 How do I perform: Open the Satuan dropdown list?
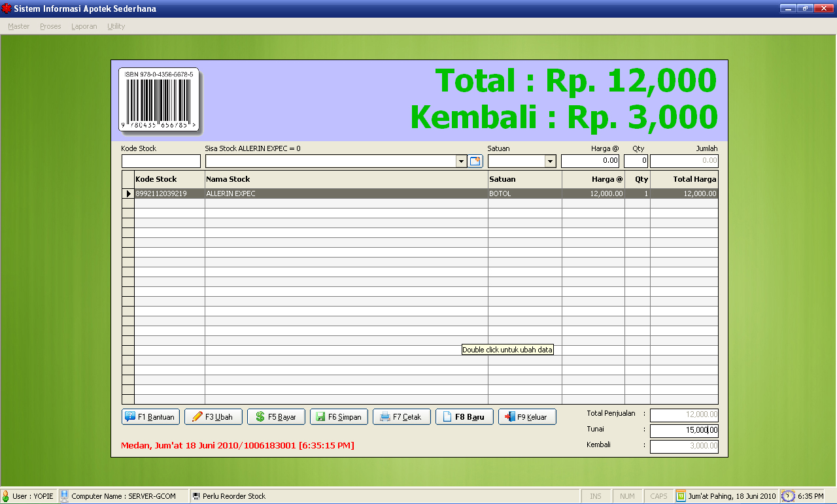point(550,161)
